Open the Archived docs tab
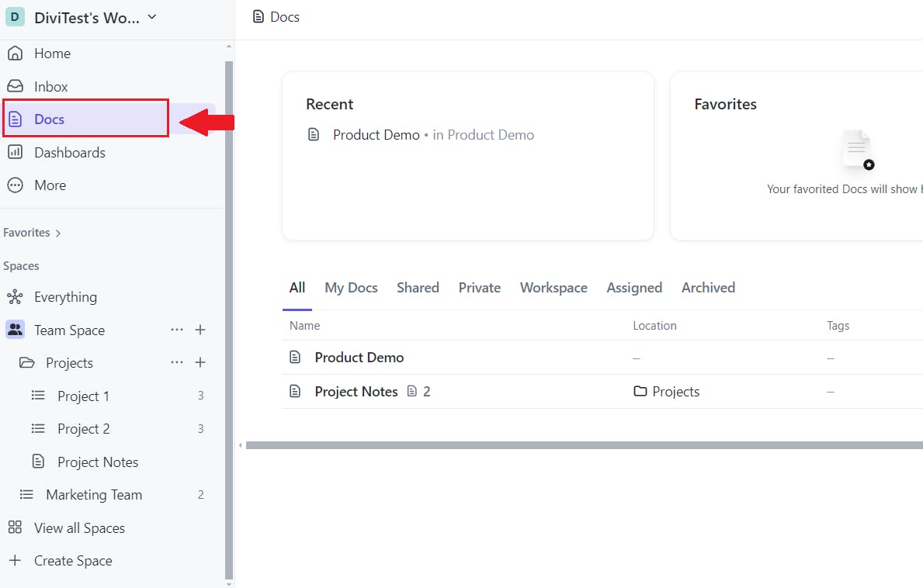Screen dimensions: 923x588 coord(708,287)
